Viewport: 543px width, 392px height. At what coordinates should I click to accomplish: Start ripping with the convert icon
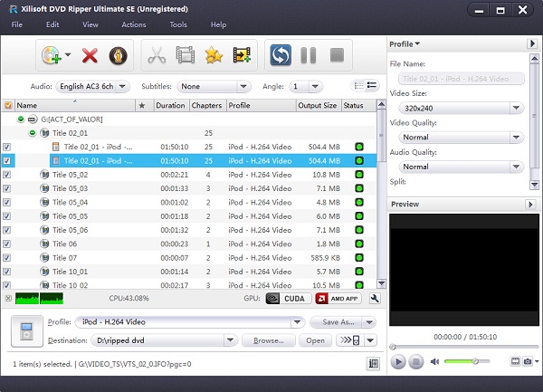[281, 55]
